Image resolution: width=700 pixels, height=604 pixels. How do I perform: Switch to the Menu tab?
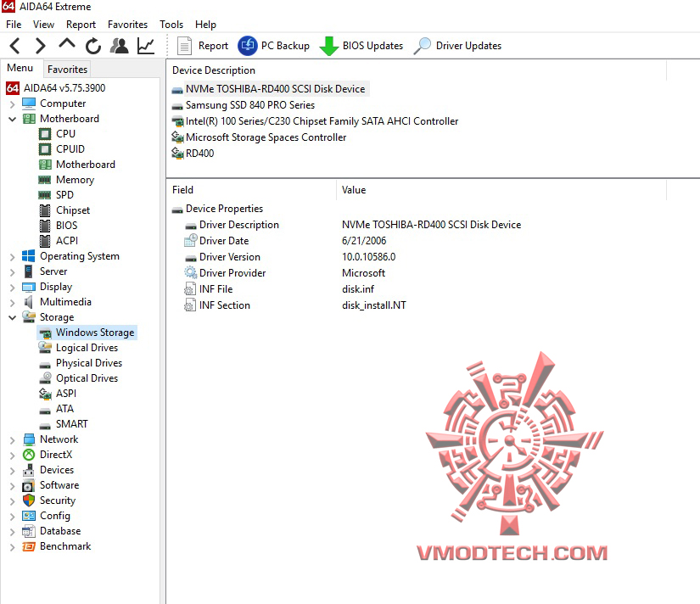pos(20,68)
